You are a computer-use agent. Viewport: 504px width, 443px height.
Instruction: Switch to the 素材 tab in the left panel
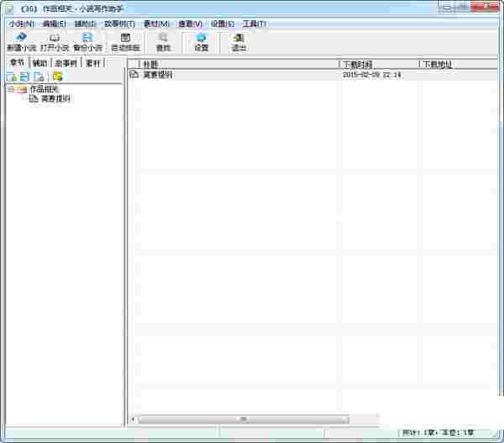click(93, 63)
